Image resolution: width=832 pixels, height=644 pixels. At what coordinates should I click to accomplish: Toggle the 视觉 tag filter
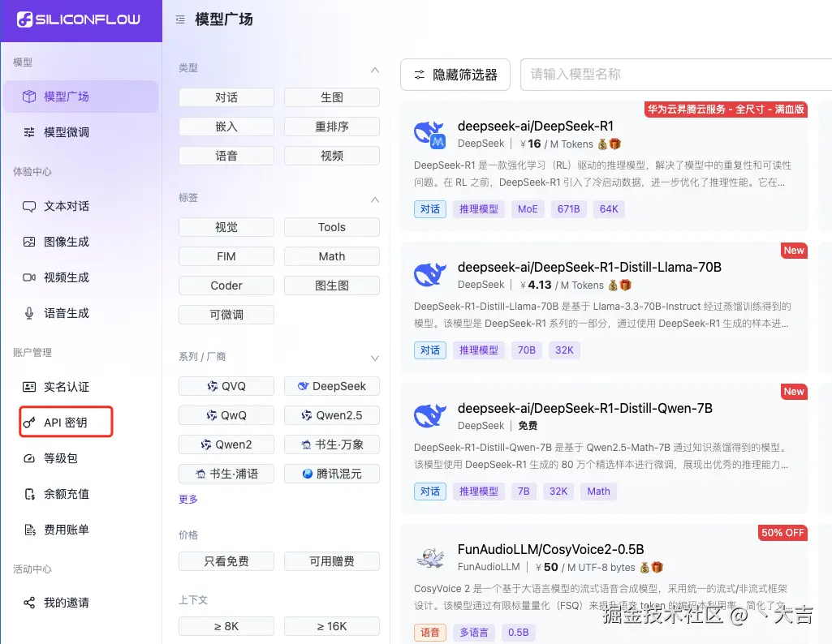226,227
